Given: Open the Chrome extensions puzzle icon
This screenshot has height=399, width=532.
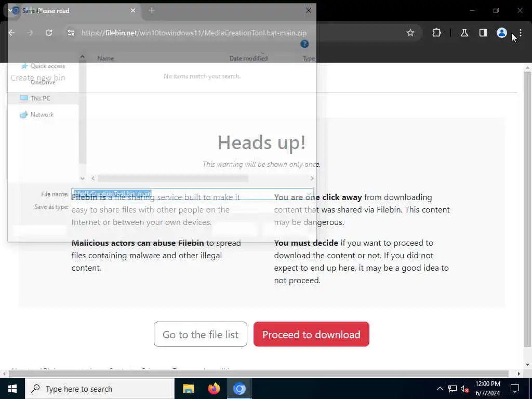Looking at the screenshot, I should click(x=436, y=33).
